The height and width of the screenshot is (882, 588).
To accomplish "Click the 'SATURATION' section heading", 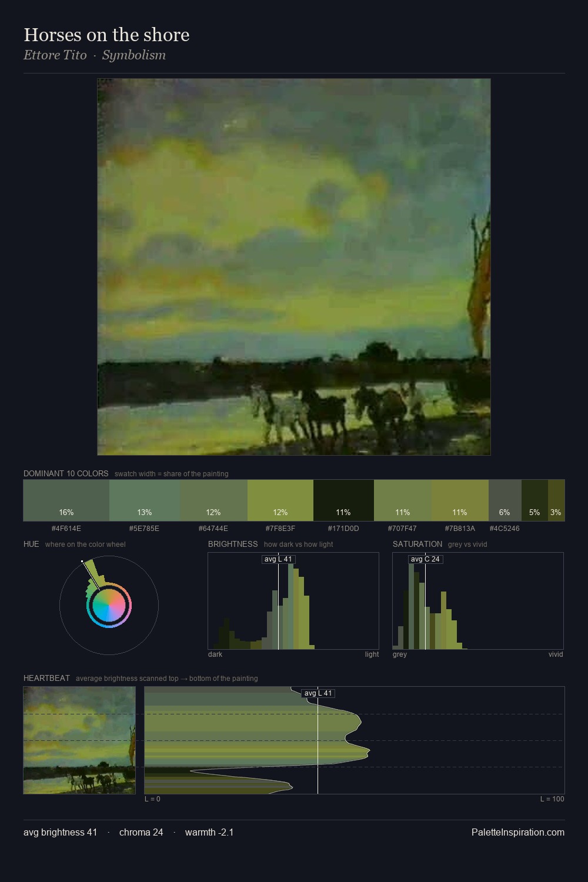I will click(417, 544).
